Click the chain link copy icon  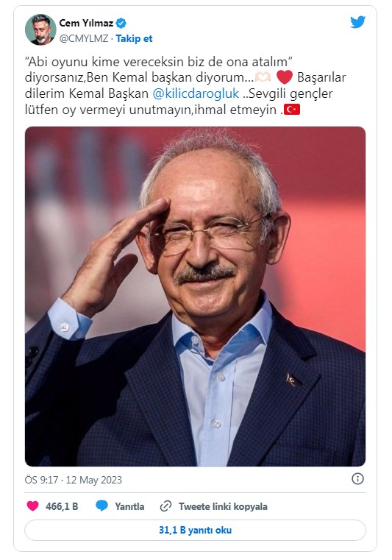coord(165,506)
